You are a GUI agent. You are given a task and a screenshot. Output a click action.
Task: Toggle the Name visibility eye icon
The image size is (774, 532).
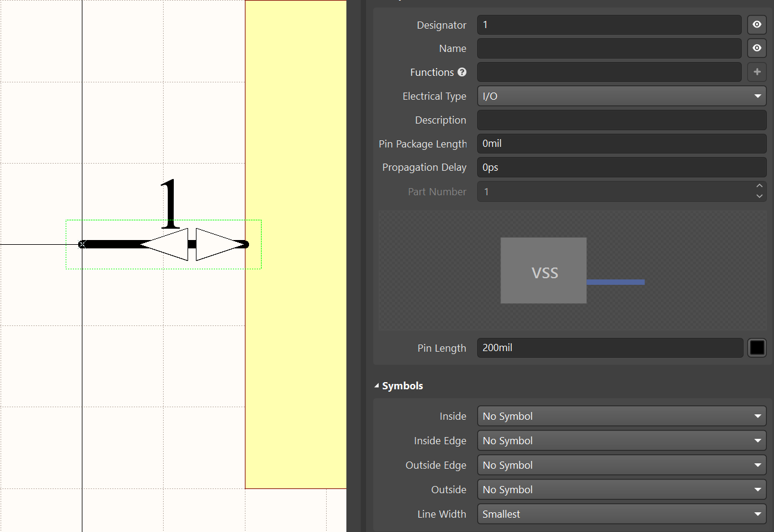tap(756, 48)
